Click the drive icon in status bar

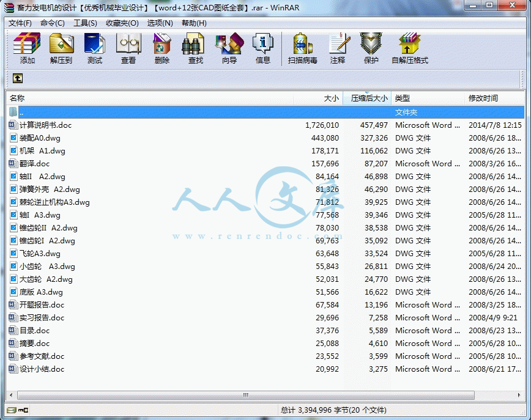(12, 410)
